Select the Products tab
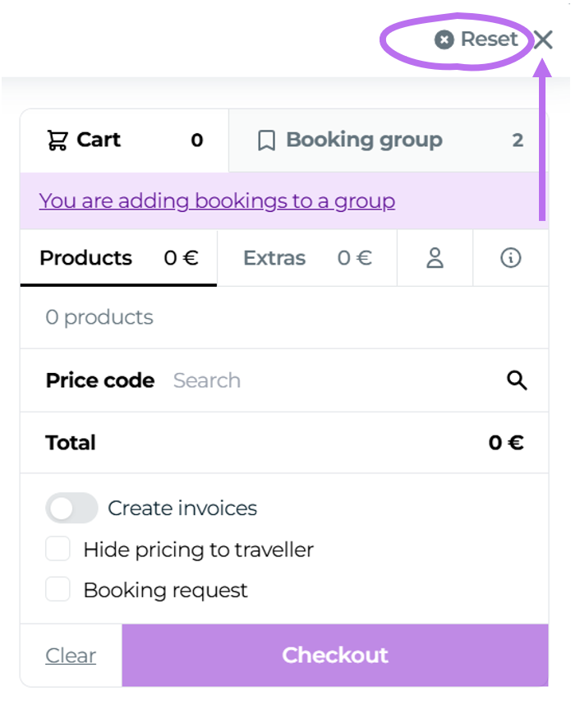This screenshot has height=728, width=580. coord(118,258)
